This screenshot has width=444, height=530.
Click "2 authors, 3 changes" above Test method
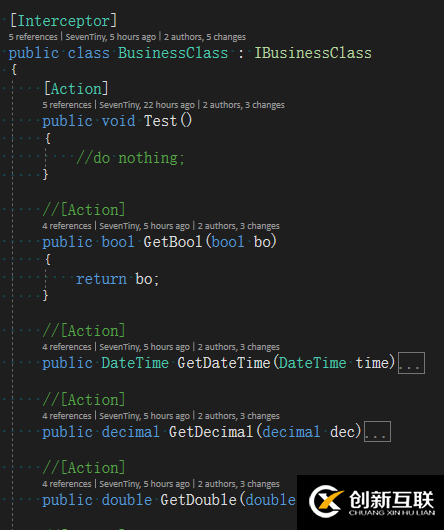click(244, 105)
